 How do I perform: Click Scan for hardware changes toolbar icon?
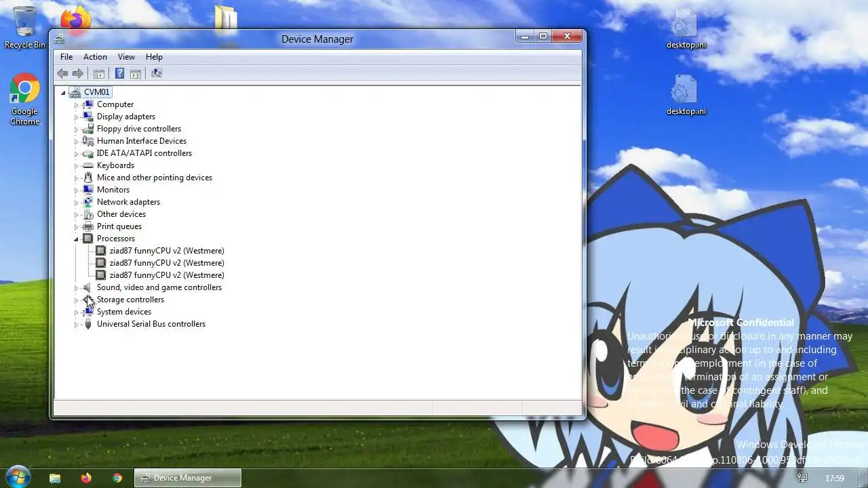[156, 73]
